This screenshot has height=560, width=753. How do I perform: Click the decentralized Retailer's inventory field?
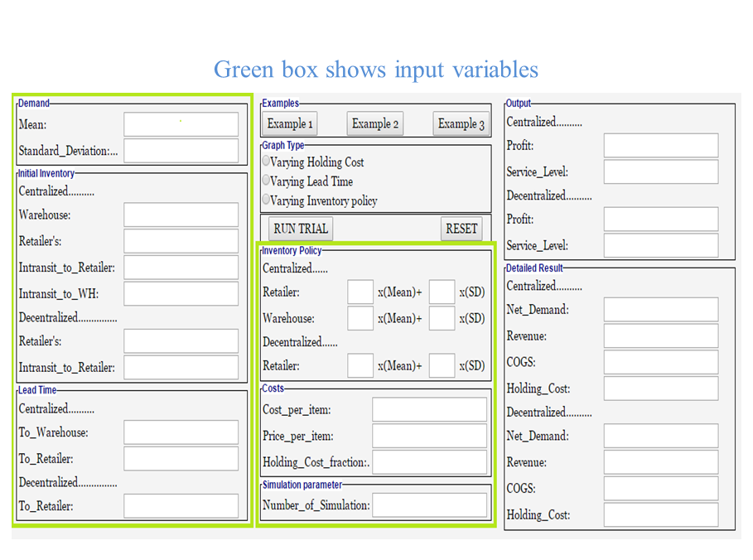(181, 341)
